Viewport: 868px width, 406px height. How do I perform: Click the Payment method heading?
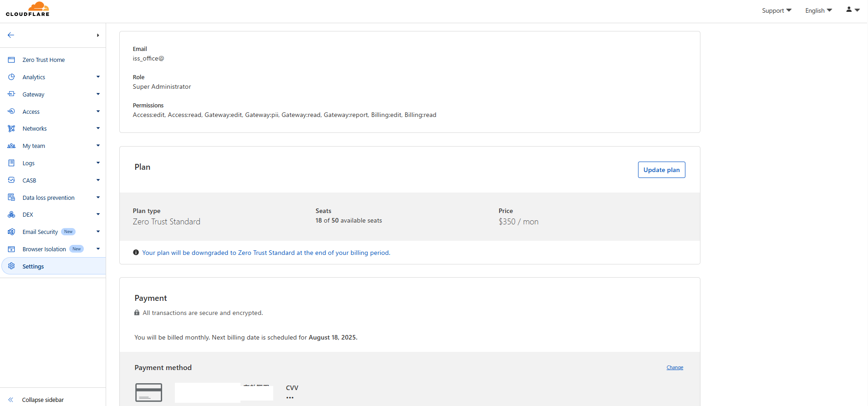point(163,368)
